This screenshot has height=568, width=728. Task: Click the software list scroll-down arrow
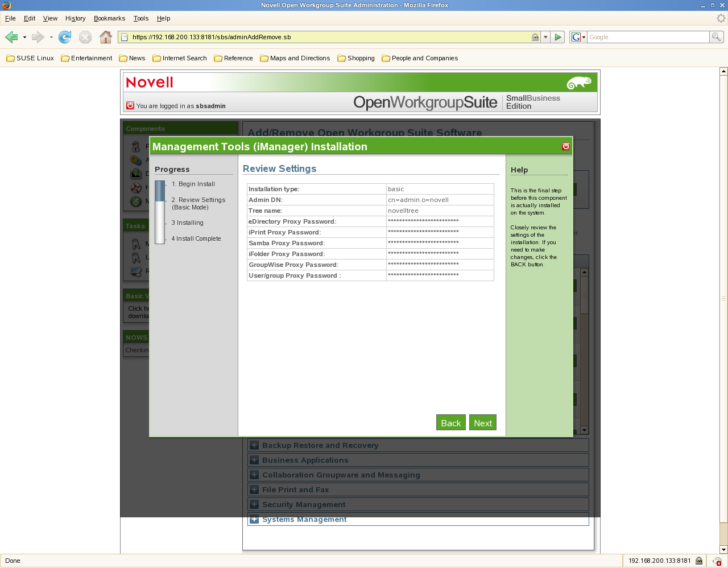point(584,430)
